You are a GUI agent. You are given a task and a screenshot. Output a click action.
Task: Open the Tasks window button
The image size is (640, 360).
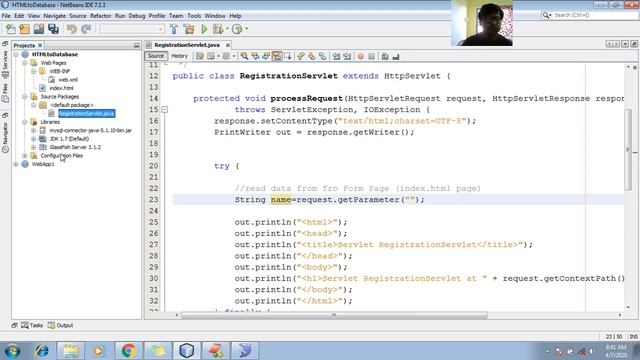click(x=32, y=325)
